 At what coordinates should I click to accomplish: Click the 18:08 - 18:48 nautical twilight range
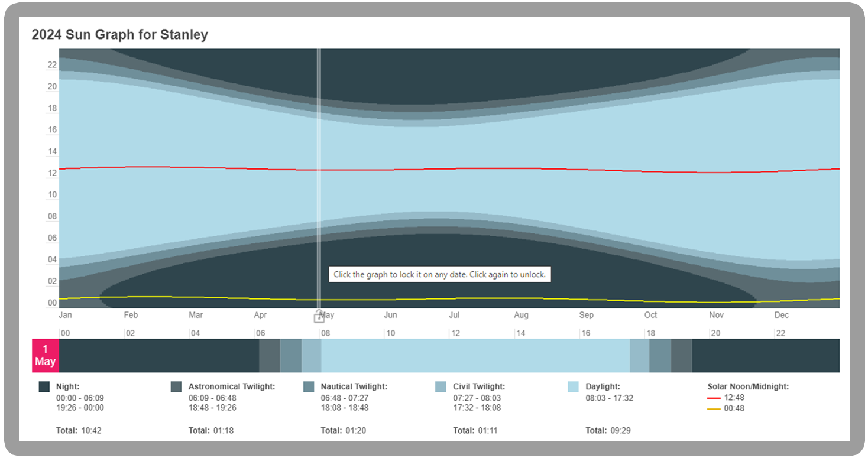(345, 408)
